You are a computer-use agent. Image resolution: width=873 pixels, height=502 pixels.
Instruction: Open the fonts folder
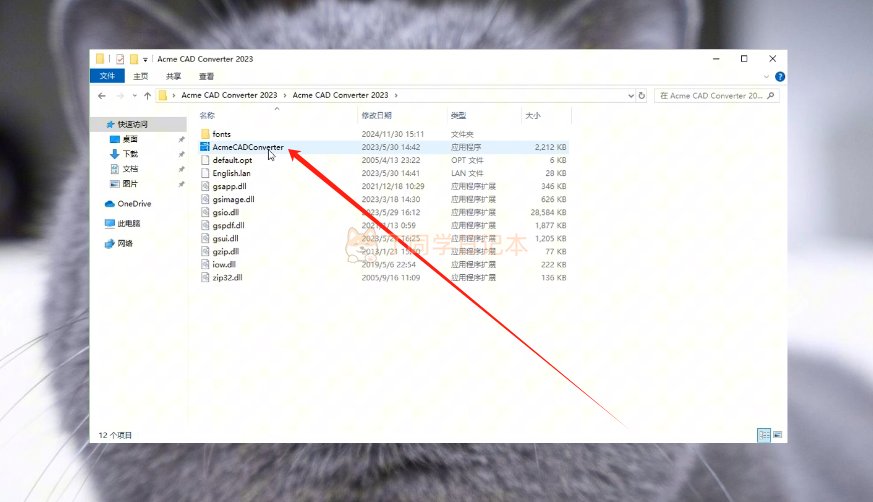click(221, 134)
